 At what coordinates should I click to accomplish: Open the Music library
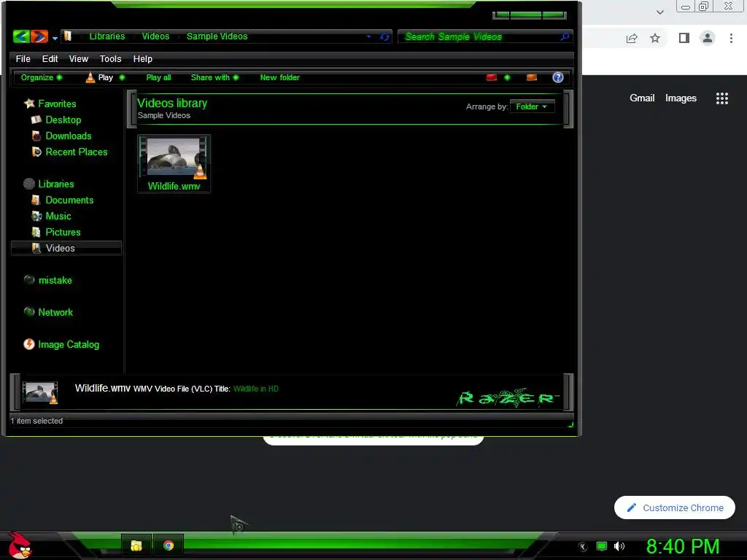pos(58,216)
